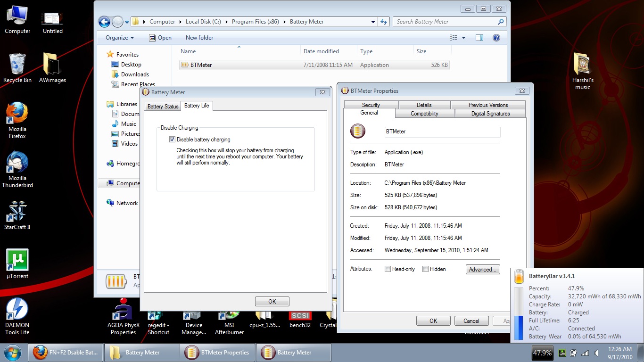Select the regedit shortcut on desktop
The image size is (644, 362).
point(158,323)
